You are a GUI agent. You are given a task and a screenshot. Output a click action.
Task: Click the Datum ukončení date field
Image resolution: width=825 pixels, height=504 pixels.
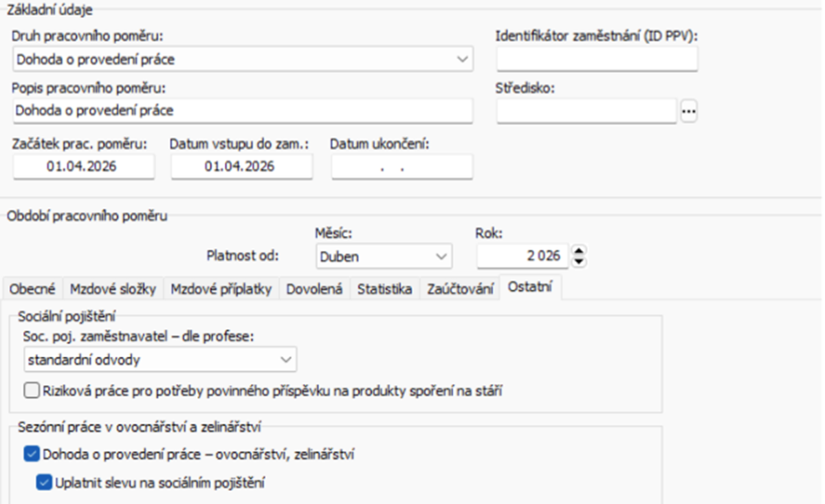click(x=401, y=166)
